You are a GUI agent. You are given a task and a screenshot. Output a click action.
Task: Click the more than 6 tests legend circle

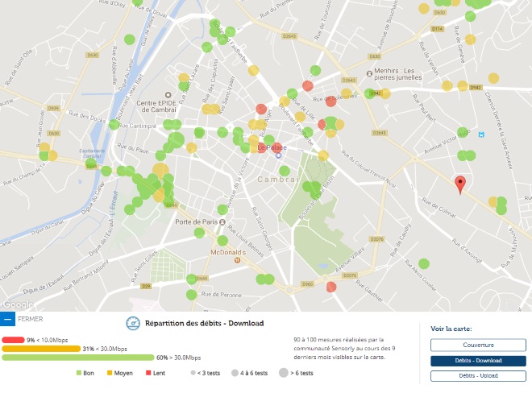click(285, 373)
